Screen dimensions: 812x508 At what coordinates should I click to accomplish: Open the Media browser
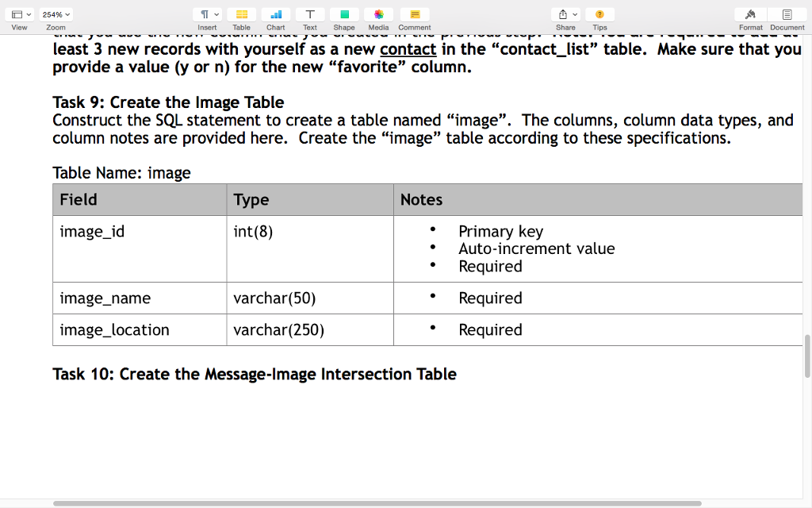[x=378, y=16]
